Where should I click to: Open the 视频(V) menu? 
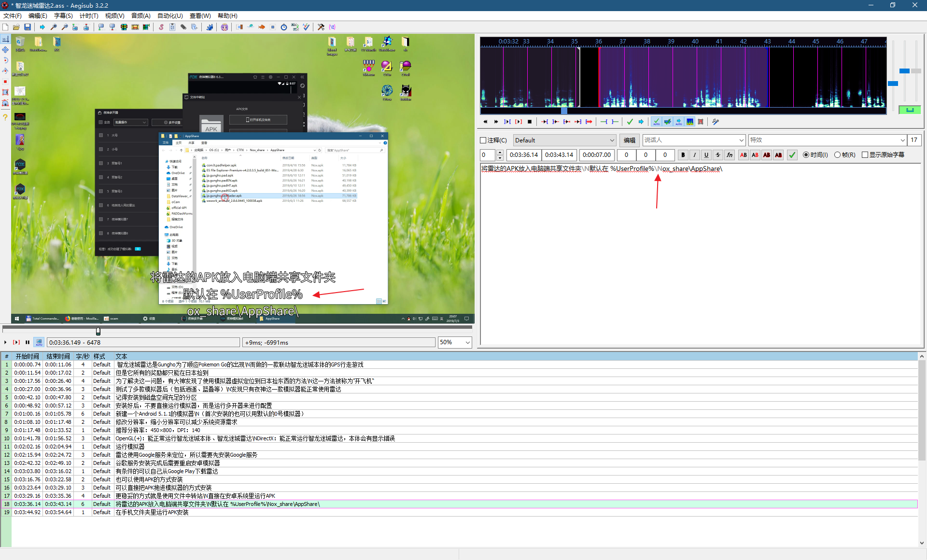[x=114, y=15]
